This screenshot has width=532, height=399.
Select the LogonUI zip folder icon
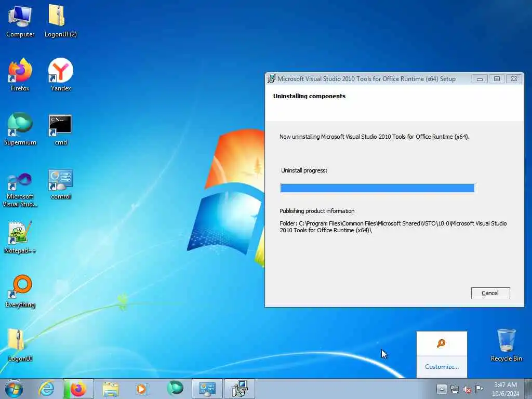tap(20, 344)
